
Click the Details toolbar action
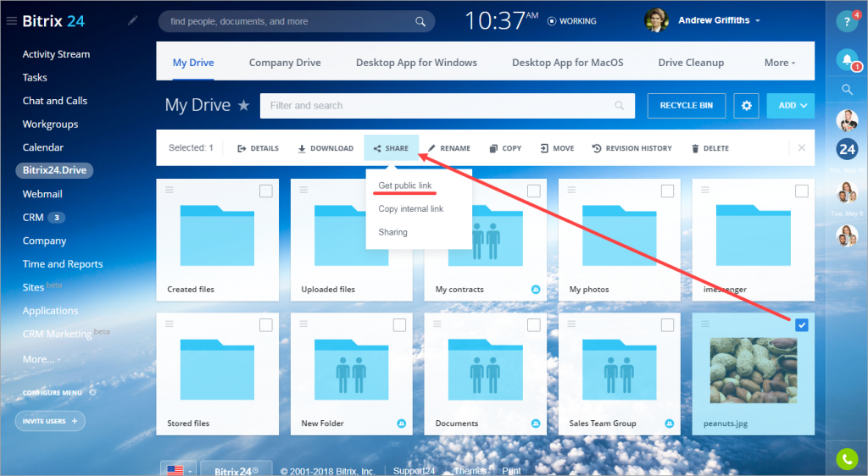pos(258,148)
